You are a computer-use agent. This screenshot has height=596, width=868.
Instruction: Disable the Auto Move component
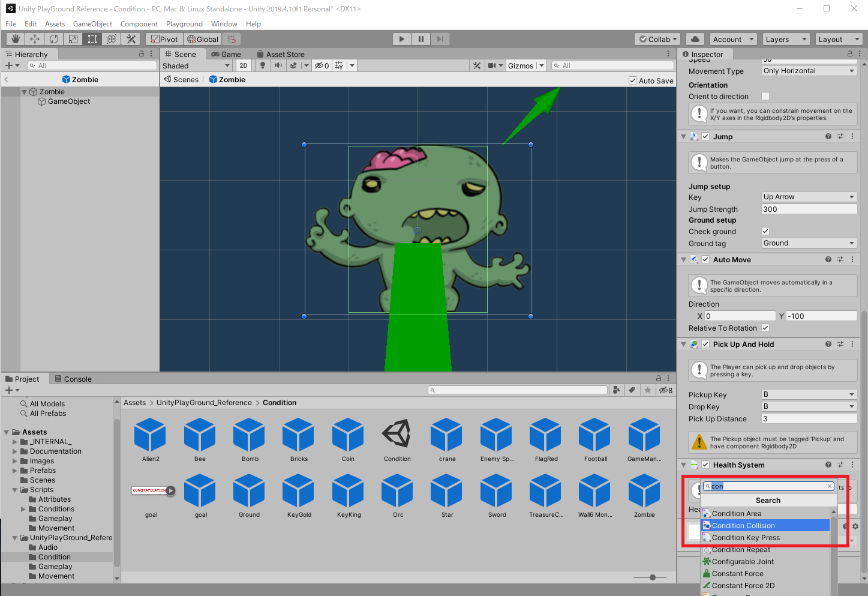[705, 260]
